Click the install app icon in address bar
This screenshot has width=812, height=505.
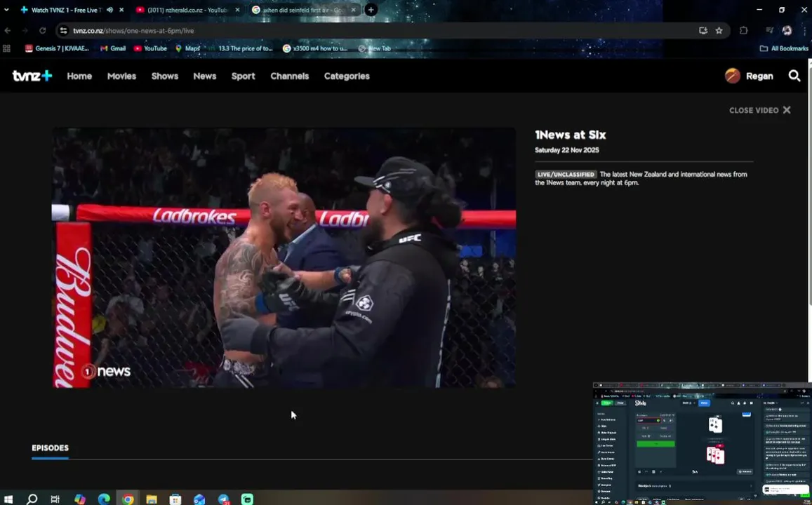pyautogui.click(x=703, y=31)
